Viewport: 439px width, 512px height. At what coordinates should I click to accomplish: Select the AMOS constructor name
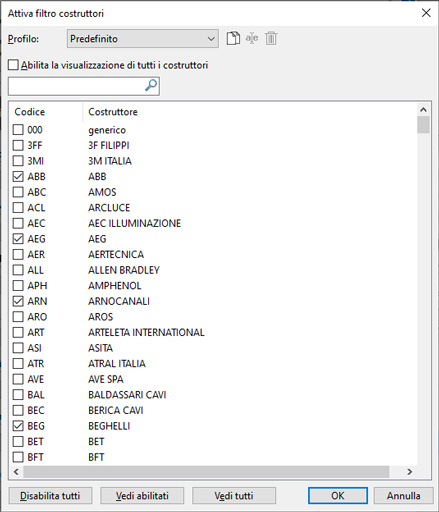click(x=102, y=192)
